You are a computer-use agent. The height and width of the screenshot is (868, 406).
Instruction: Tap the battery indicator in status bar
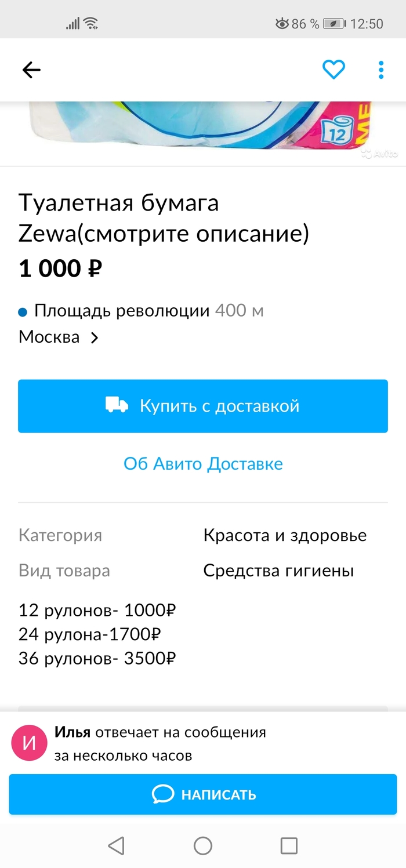[x=334, y=24]
